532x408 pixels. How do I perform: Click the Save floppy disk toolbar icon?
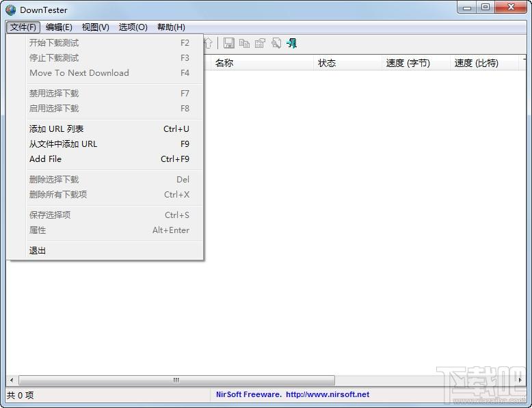pyautogui.click(x=228, y=43)
